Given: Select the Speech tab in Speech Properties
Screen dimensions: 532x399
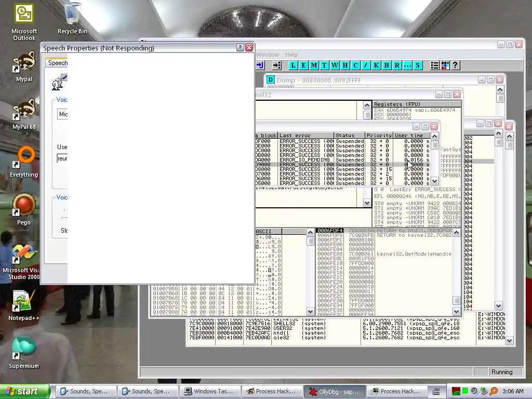Looking at the screenshot, I should (x=58, y=63).
